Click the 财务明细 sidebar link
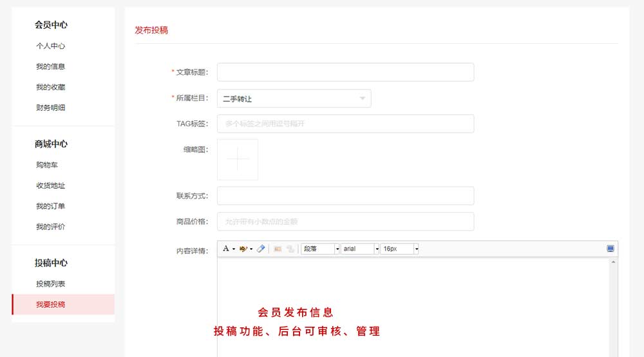The width and height of the screenshot is (644, 357). click(x=50, y=108)
